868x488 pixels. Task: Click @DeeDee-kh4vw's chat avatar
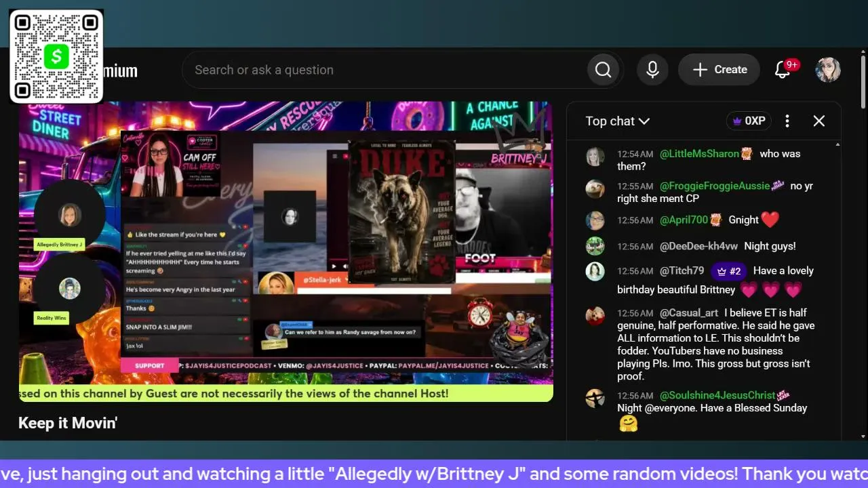(595, 245)
